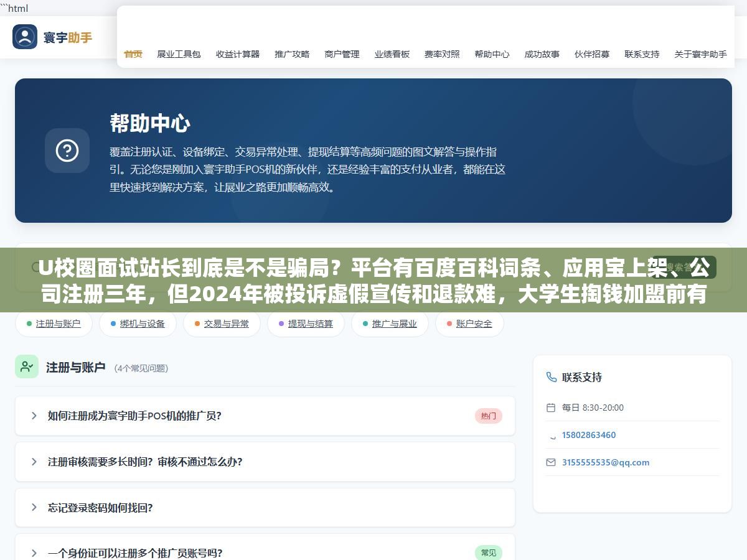Click the help center question mark icon
747x560 pixels.
click(x=67, y=151)
